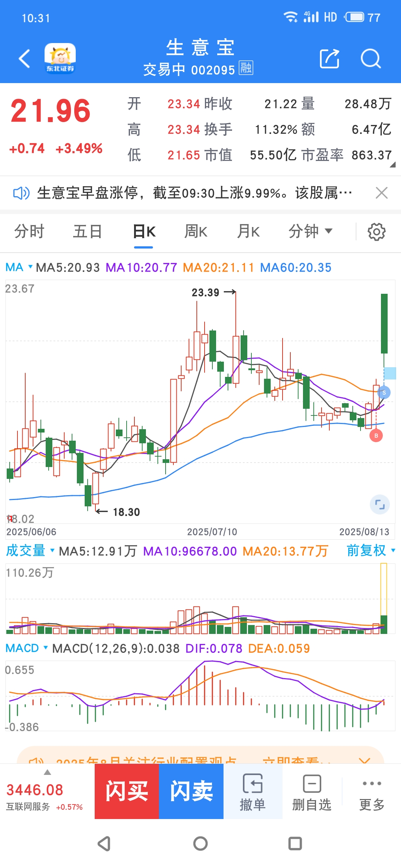Open 更多 more options menu
Image resolution: width=401 pixels, height=868 pixels.
(x=372, y=791)
